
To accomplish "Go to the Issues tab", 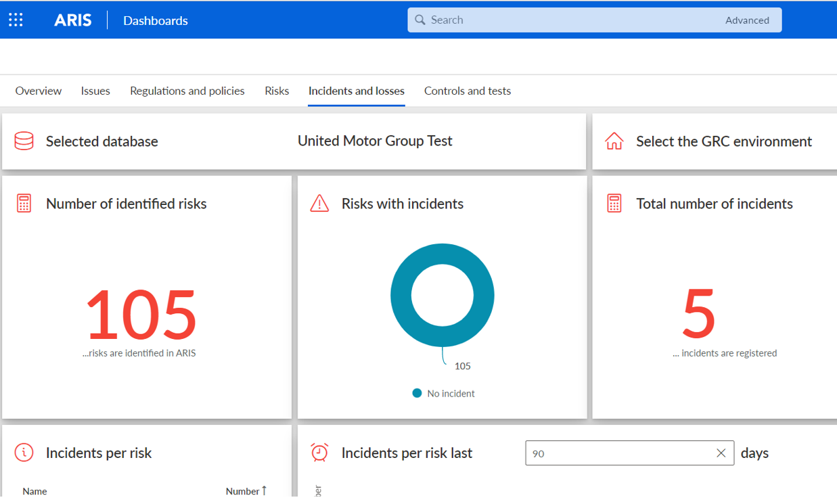I will [x=95, y=91].
